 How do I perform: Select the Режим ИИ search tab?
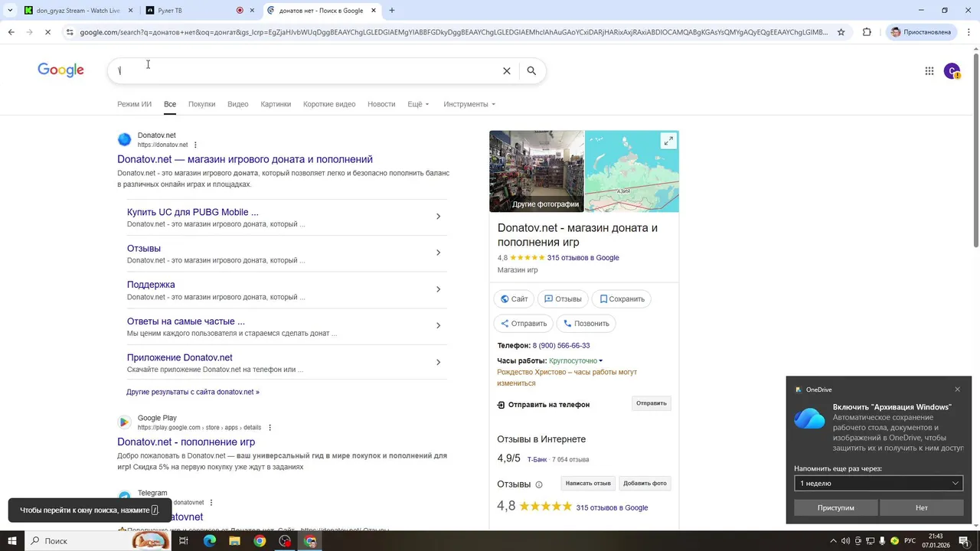click(134, 104)
